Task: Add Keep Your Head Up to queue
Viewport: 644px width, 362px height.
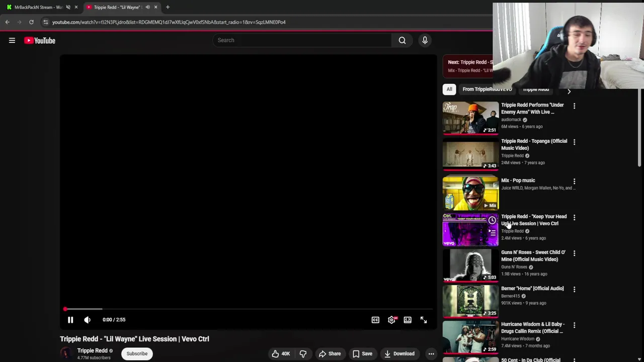Action: [x=492, y=233]
